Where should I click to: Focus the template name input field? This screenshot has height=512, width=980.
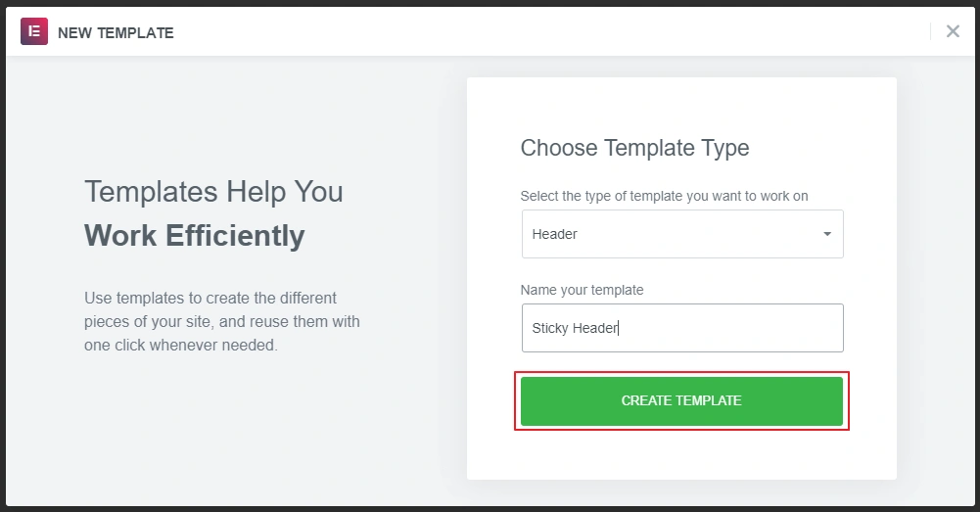tap(724, 328)
